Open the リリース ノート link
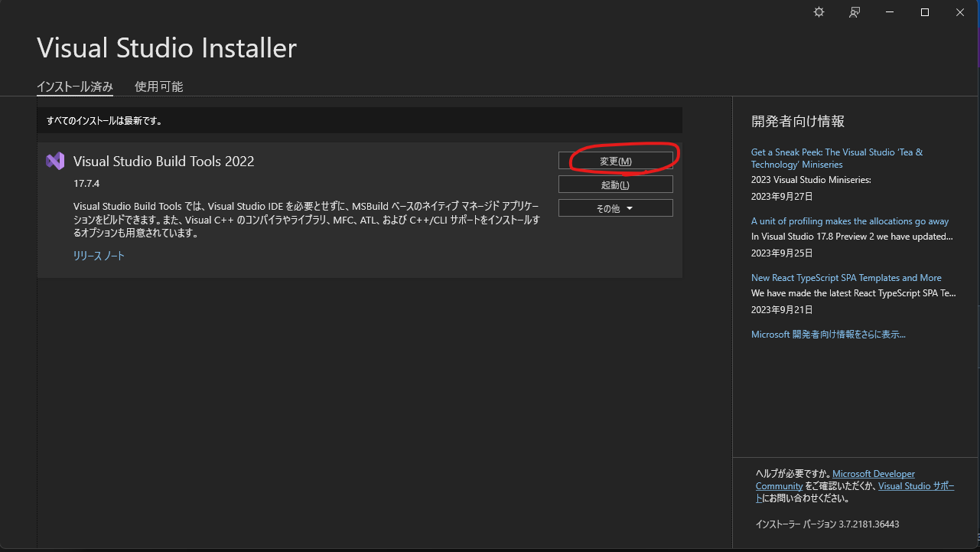The image size is (980, 552). [99, 256]
